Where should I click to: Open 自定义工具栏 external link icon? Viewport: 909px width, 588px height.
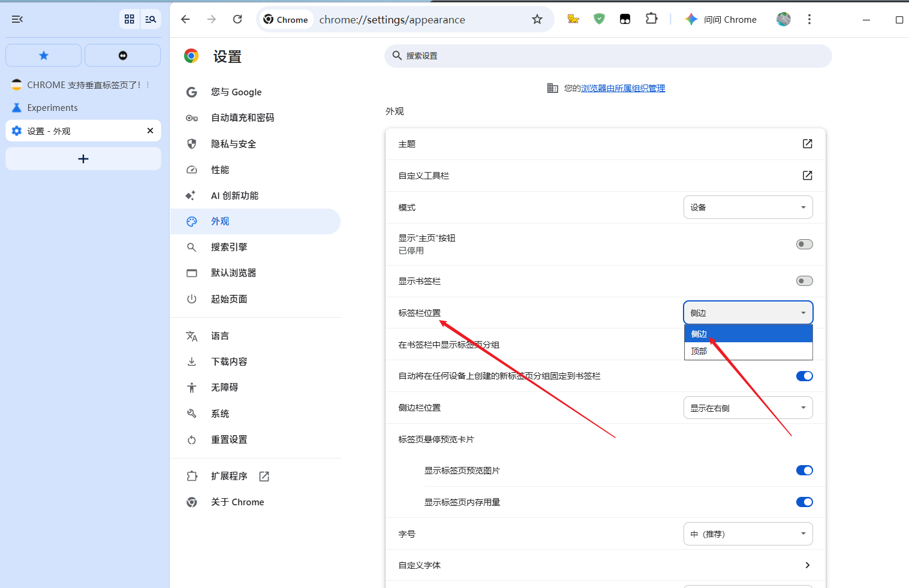(x=807, y=176)
